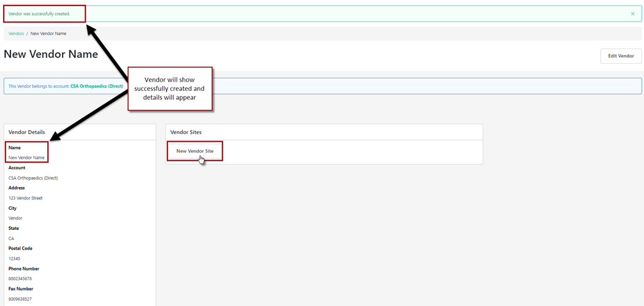Click the 'This Vendor belongs to account' text

(x=39, y=86)
